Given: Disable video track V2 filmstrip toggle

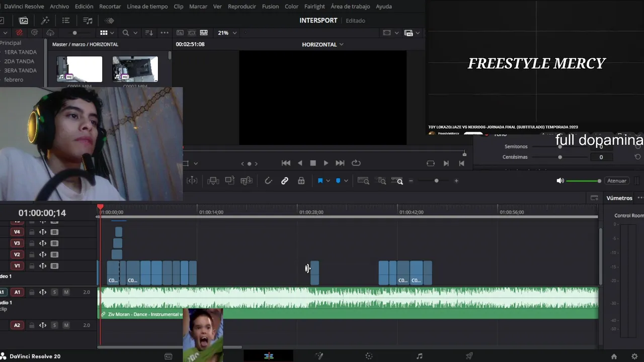Looking at the screenshot, I should [54, 255].
